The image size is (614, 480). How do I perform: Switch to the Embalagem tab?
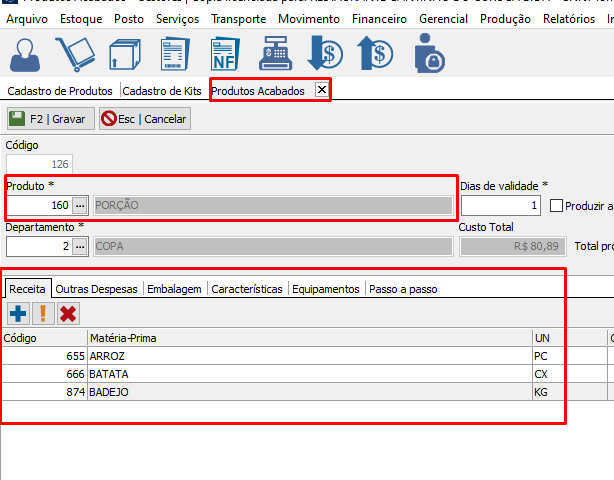click(x=174, y=289)
